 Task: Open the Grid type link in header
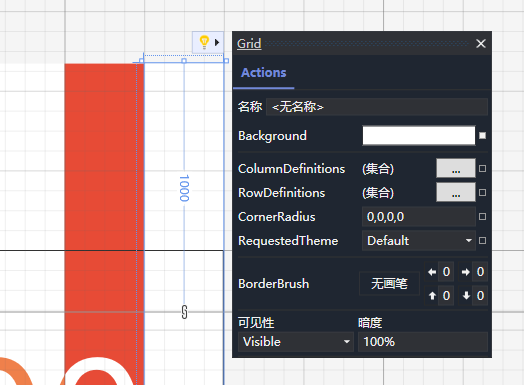pyautogui.click(x=249, y=43)
